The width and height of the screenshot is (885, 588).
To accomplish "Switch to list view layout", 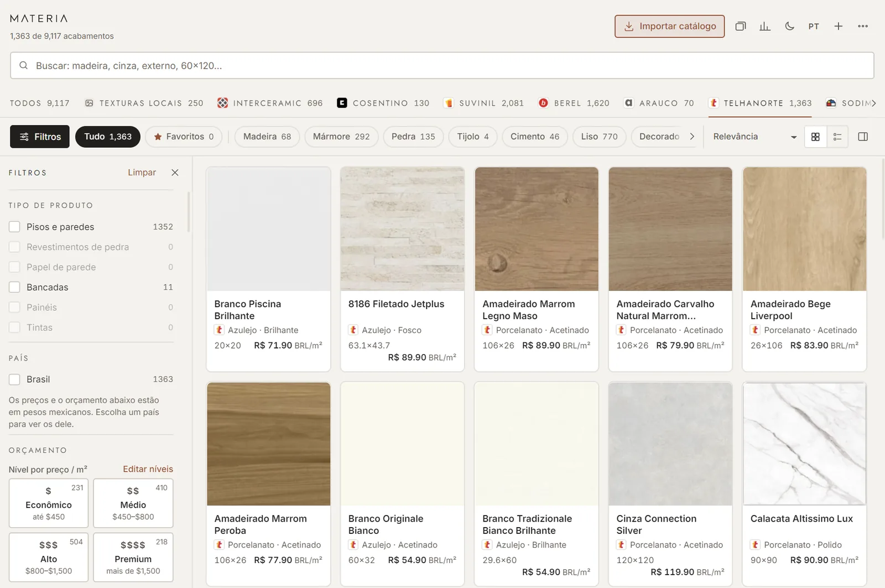I will point(837,137).
